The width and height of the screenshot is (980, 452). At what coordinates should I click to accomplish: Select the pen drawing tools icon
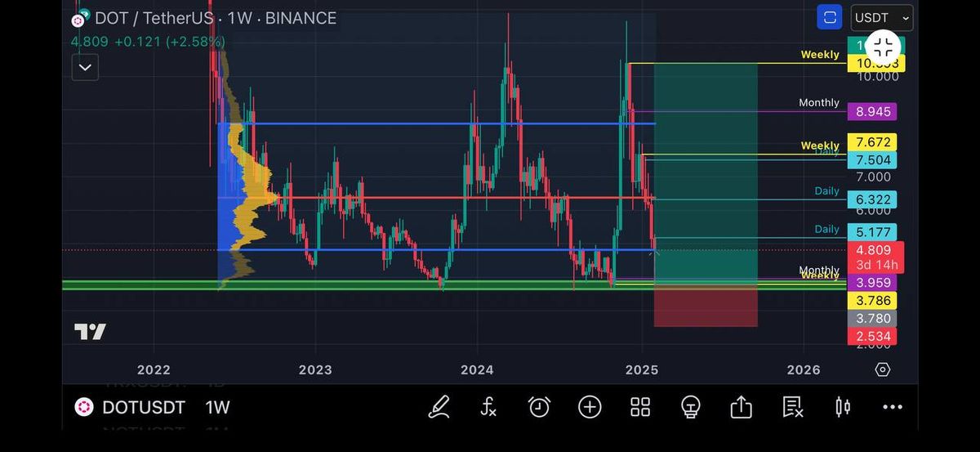click(439, 406)
